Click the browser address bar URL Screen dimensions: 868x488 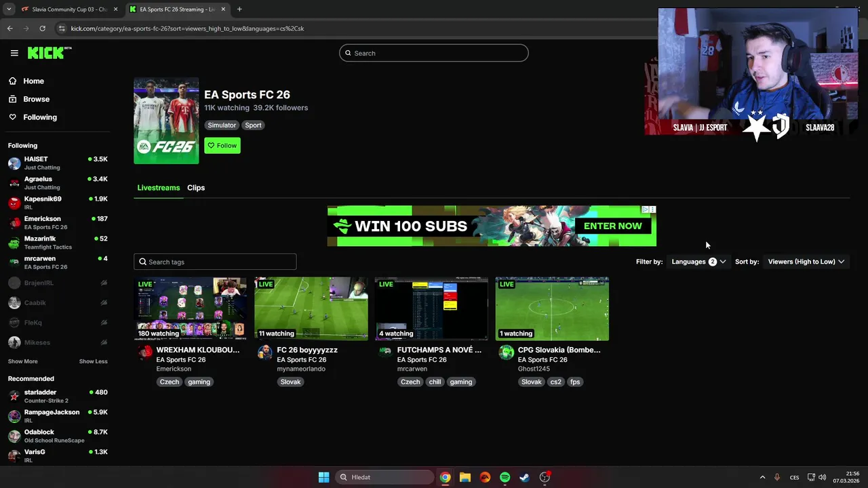coord(187,28)
